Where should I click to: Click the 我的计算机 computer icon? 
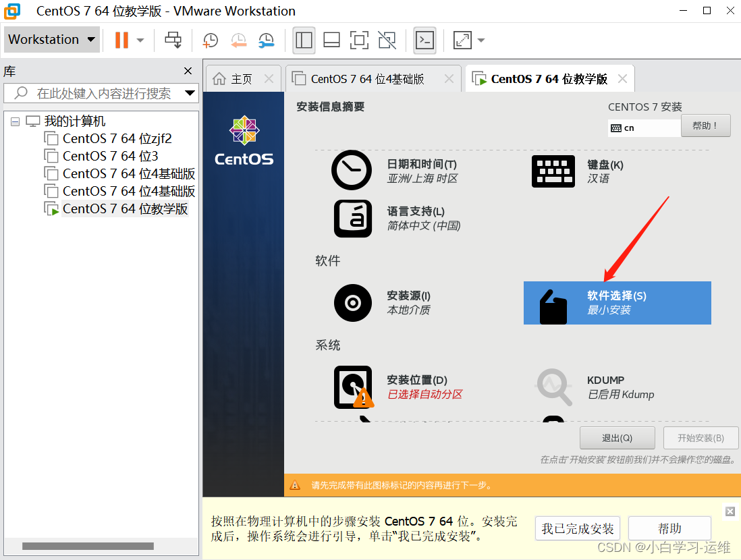pyautogui.click(x=32, y=121)
